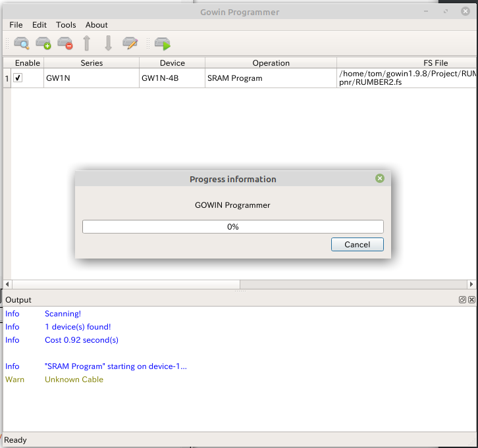This screenshot has height=448, width=478.
Task: Click the Gowin Programmer window title bar
Action: (x=240, y=12)
